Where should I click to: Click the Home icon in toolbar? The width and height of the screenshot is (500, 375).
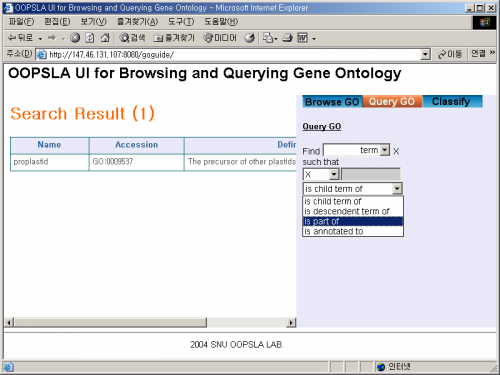[x=105, y=38]
